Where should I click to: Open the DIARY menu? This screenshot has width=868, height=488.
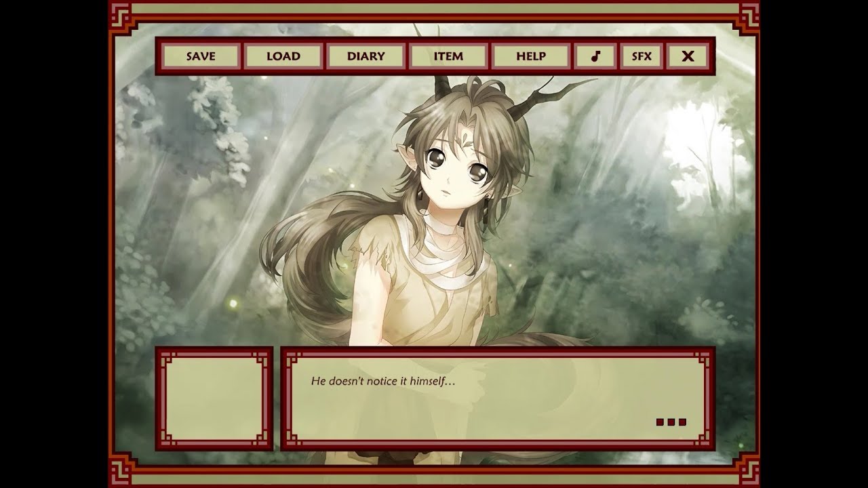(366, 56)
